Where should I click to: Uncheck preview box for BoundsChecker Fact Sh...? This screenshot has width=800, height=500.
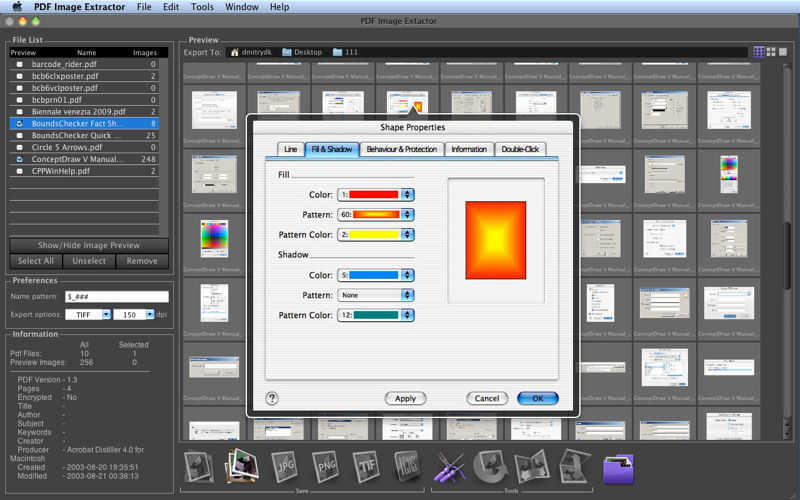coord(19,123)
